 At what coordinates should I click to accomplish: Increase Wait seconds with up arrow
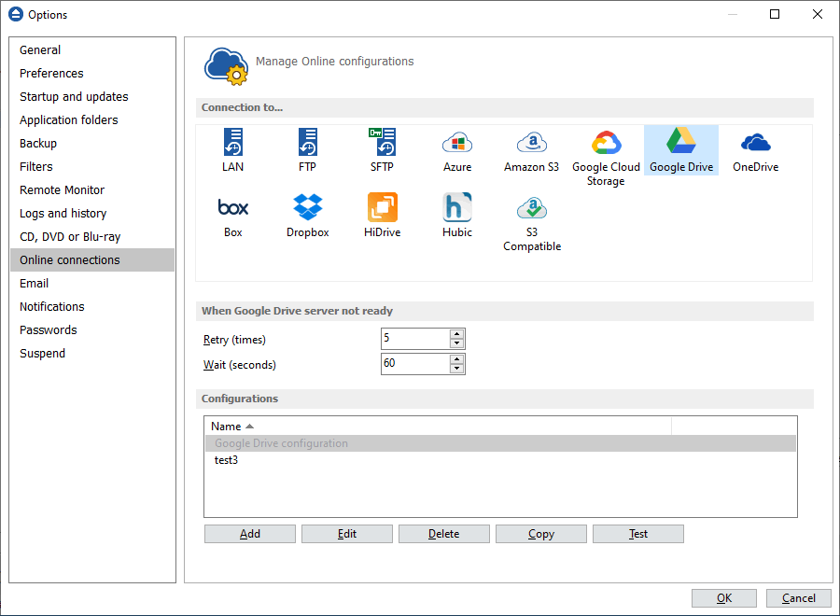tap(456, 359)
